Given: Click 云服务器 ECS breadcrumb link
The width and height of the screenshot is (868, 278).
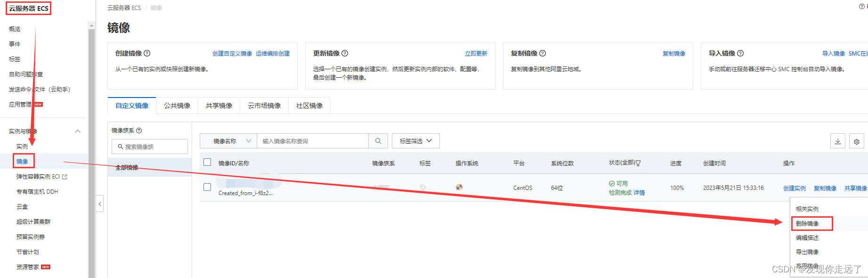Looking at the screenshot, I should (x=124, y=8).
